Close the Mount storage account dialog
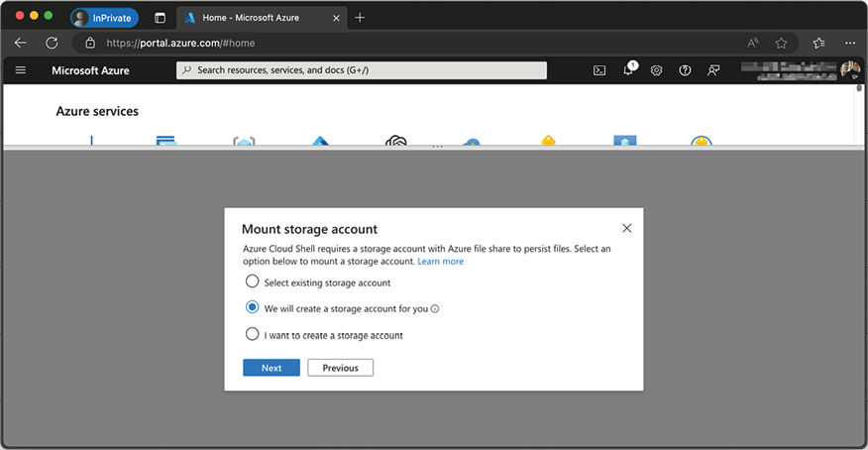The image size is (868, 450). [626, 228]
